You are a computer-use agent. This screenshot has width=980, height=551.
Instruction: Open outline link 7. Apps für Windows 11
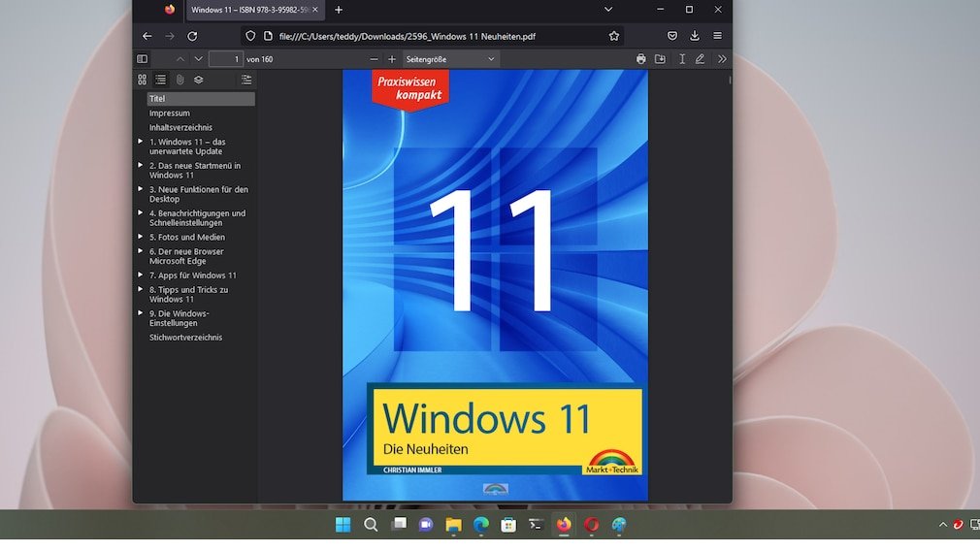(192, 275)
